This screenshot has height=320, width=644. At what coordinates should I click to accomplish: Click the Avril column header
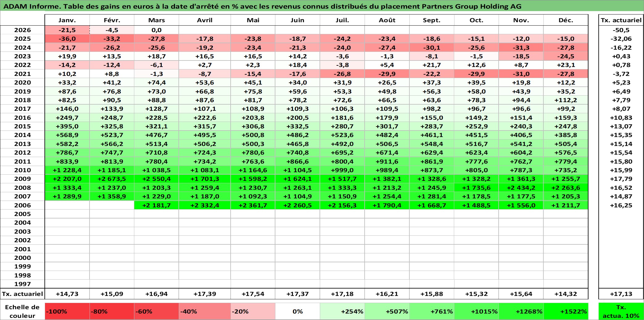(x=205, y=20)
